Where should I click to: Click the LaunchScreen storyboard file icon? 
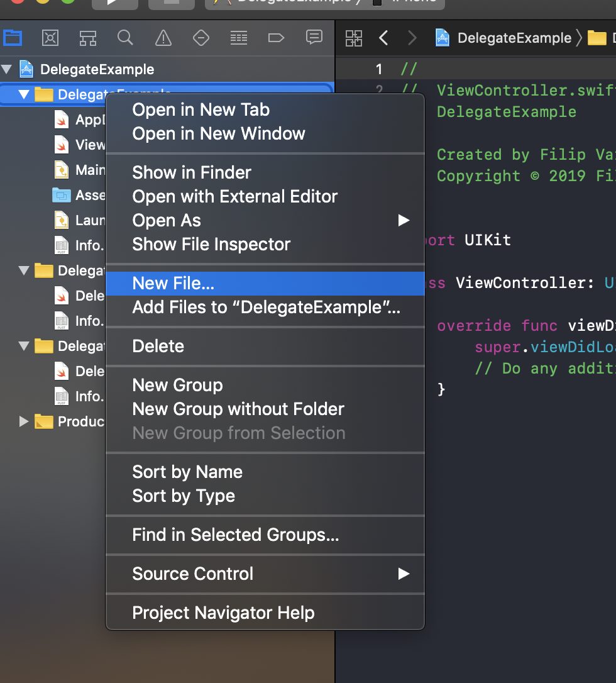pyautogui.click(x=62, y=220)
